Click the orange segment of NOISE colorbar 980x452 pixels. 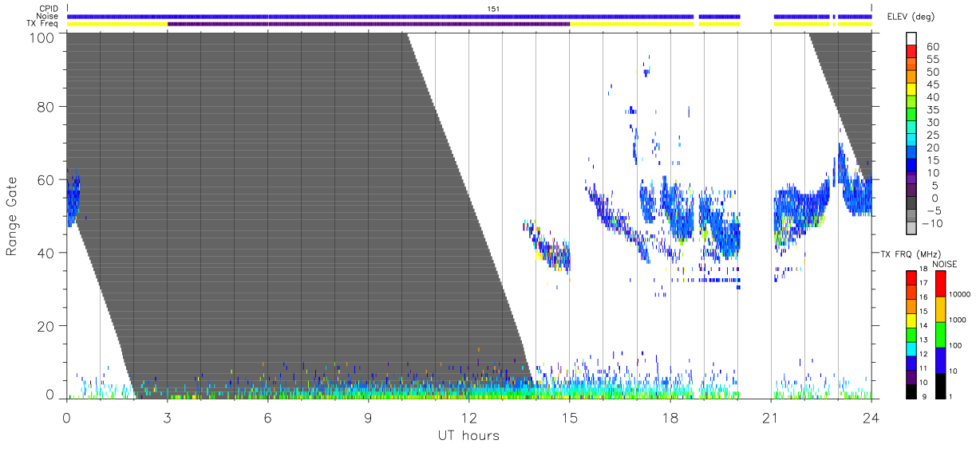939,309
